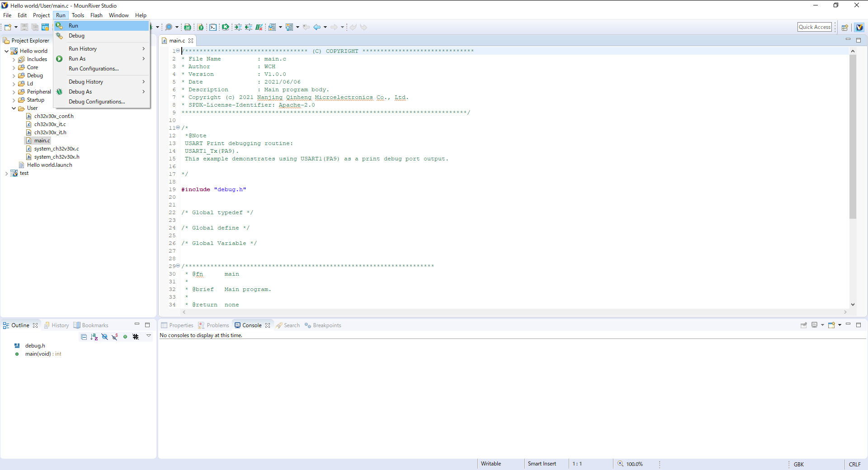The width and height of the screenshot is (868, 470).
Task: Click the Open Console icon
Action: click(x=831, y=325)
